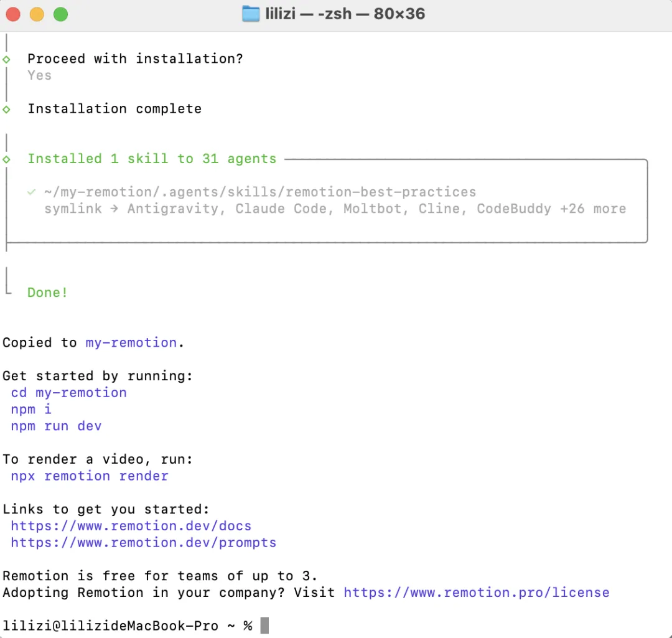Screen dimensions: 672x638
Task: Click the terminal cursor block after the prompt
Action: point(264,626)
